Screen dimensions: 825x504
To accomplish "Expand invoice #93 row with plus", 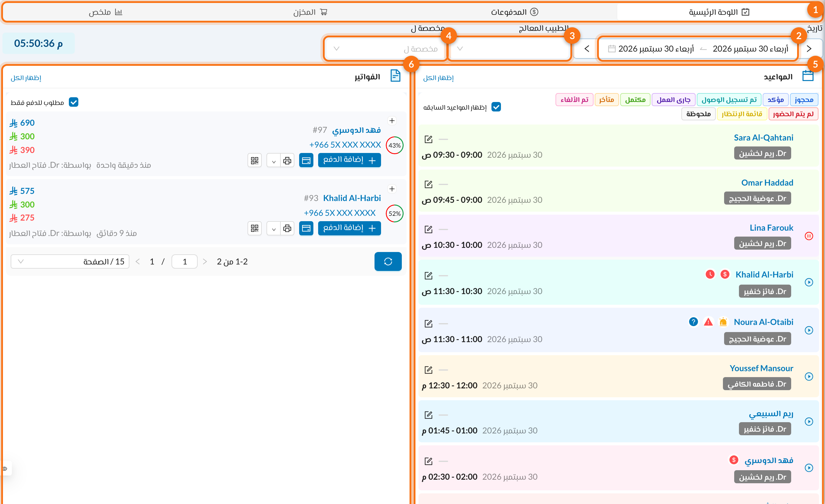I will (x=392, y=189).
